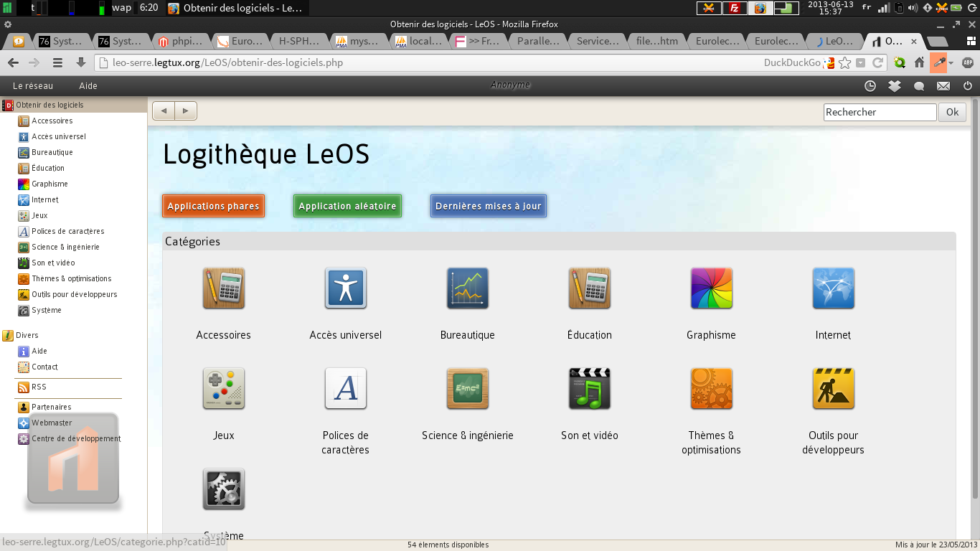Open the Partenaires link in the sidebar

click(x=51, y=407)
